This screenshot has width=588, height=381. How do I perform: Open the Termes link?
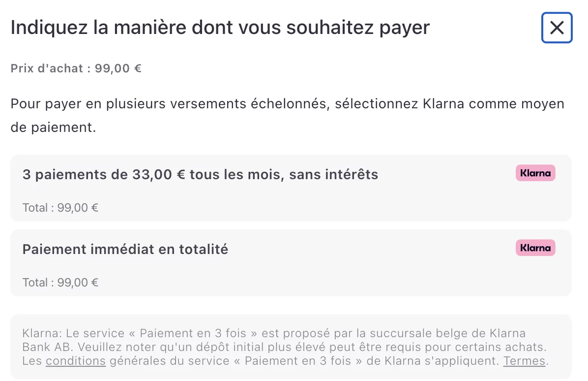tap(524, 361)
